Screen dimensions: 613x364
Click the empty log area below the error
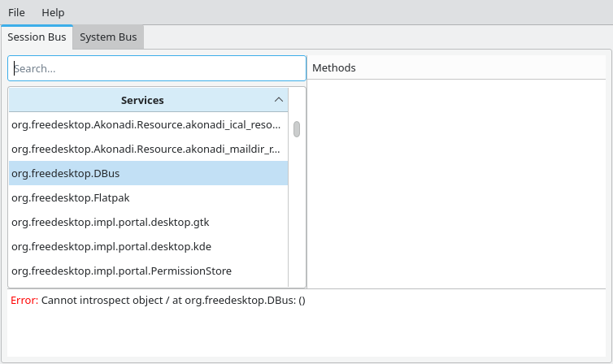click(306, 332)
